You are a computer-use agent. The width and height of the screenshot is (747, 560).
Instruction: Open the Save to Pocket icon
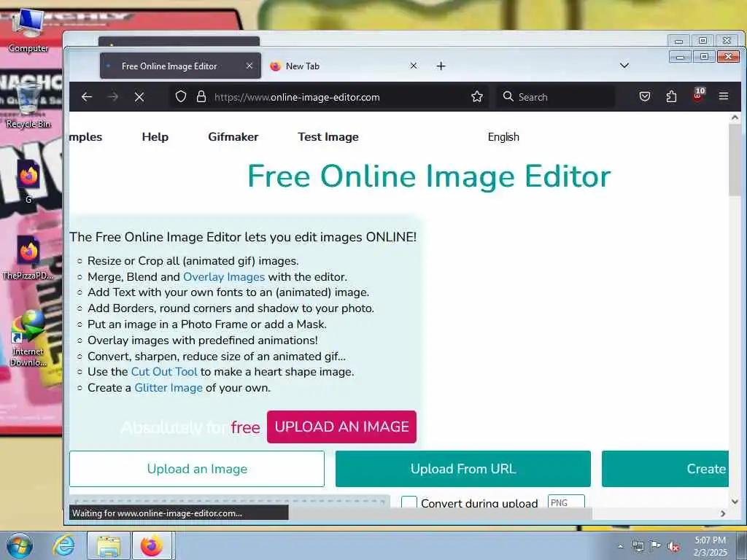click(x=645, y=97)
